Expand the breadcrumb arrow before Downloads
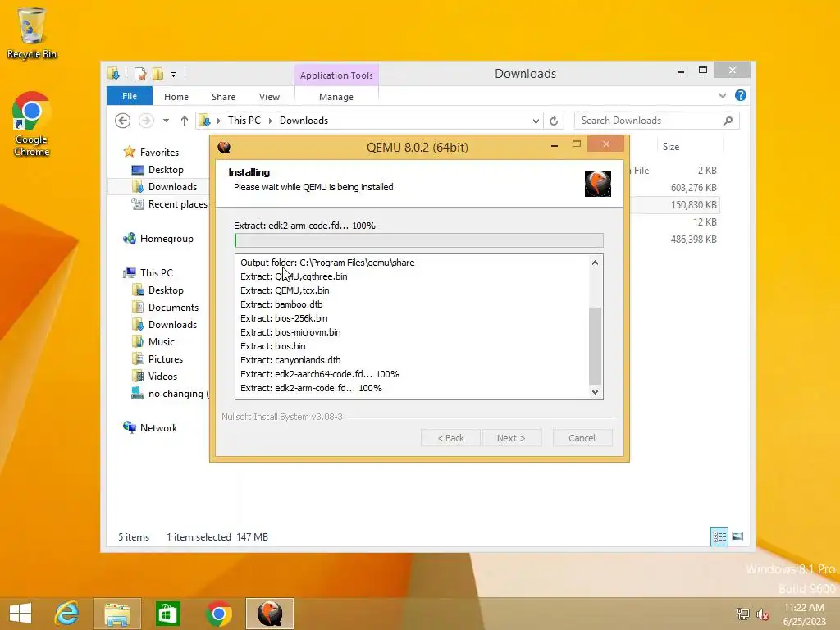840x630 pixels. 270,121
